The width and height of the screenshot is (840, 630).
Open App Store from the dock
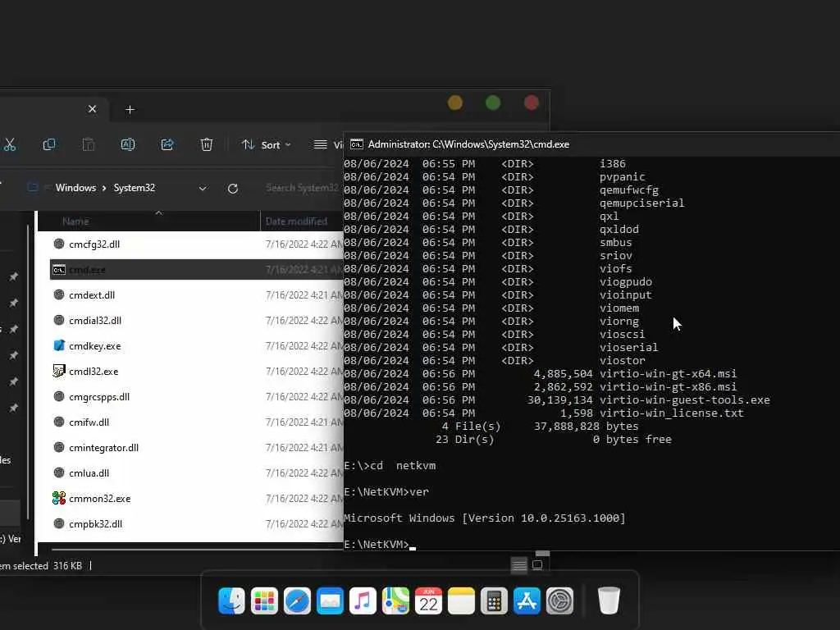click(527, 600)
